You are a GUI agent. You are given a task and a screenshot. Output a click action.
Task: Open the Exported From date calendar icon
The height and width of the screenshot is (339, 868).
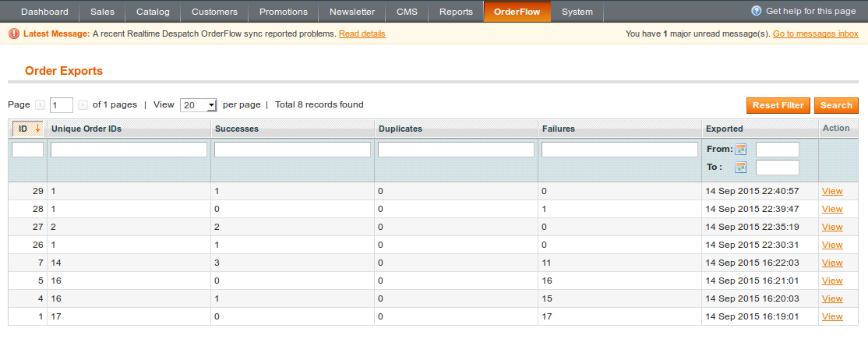coord(741,149)
